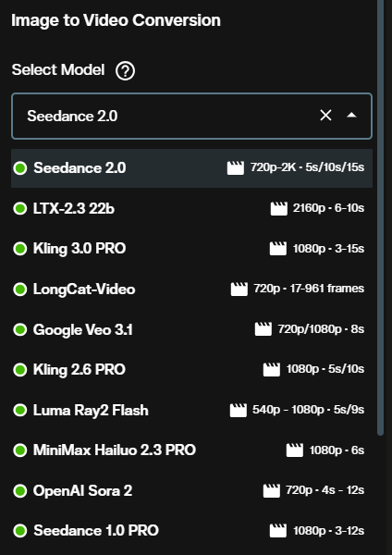Click clapperboard icon in OpenAI Sora 2 row
392x555 pixels.
[272, 490]
